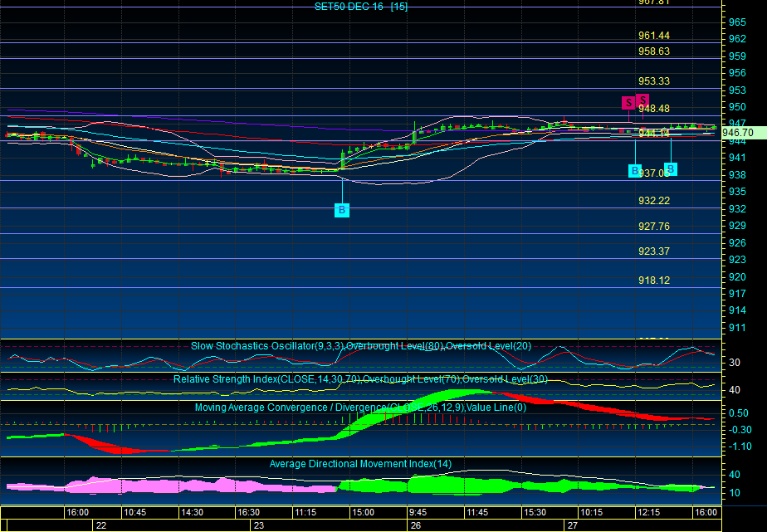Click the date label 27
The image size is (767, 532).
(x=572, y=525)
